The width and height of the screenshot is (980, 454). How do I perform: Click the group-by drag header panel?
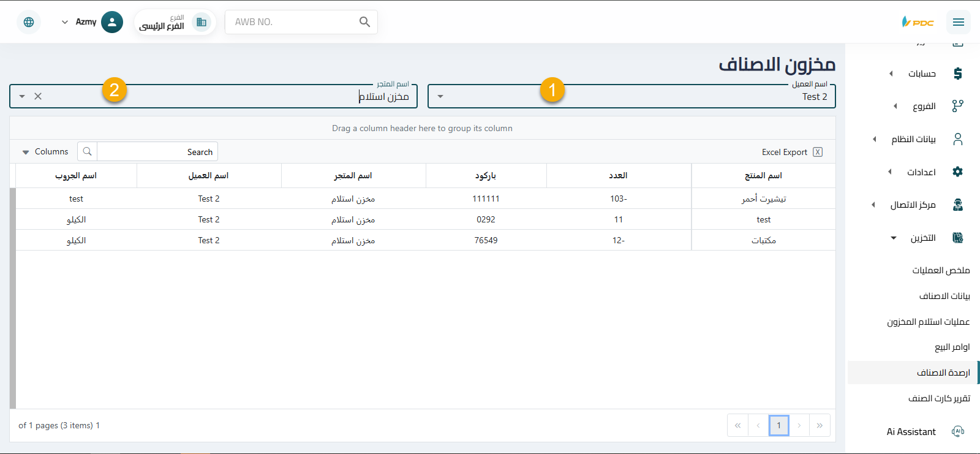tap(423, 128)
